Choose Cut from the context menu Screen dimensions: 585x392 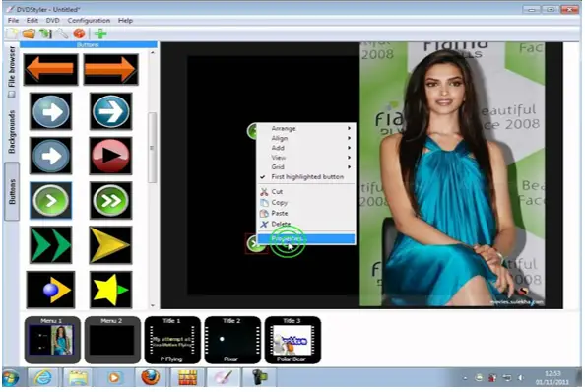pyautogui.click(x=306, y=192)
